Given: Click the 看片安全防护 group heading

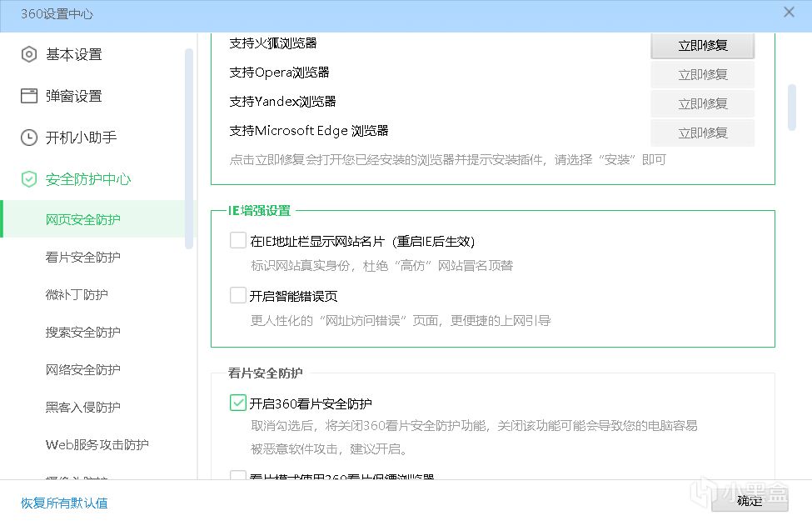Looking at the screenshot, I should (x=265, y=373).
